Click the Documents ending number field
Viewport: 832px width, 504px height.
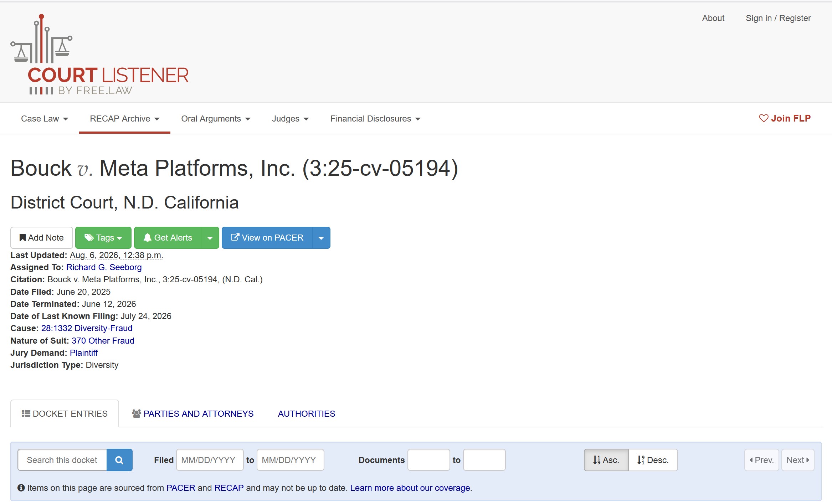[x=484, y=460]
